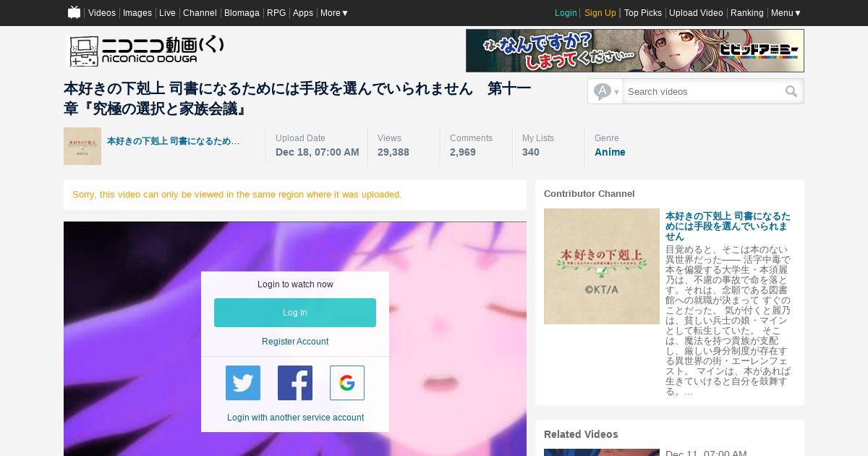Open the RPG menu item
868x456 pixels.
276,13
